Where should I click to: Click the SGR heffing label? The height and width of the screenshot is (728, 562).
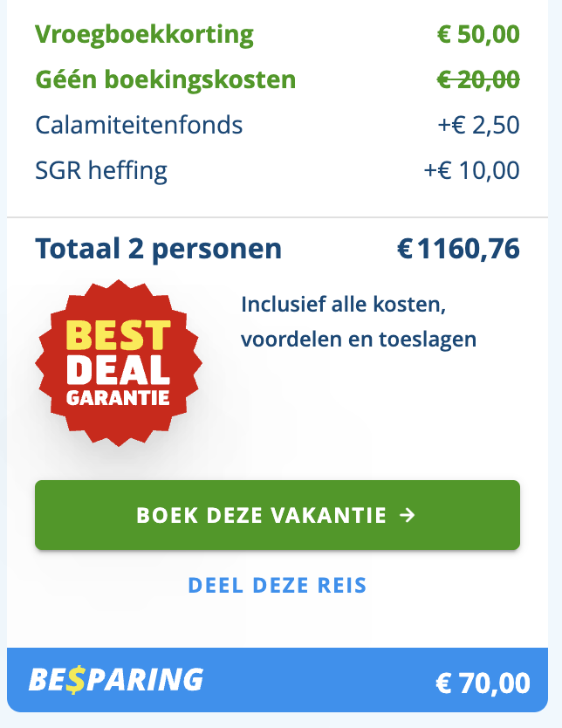(x=101, y=171)
